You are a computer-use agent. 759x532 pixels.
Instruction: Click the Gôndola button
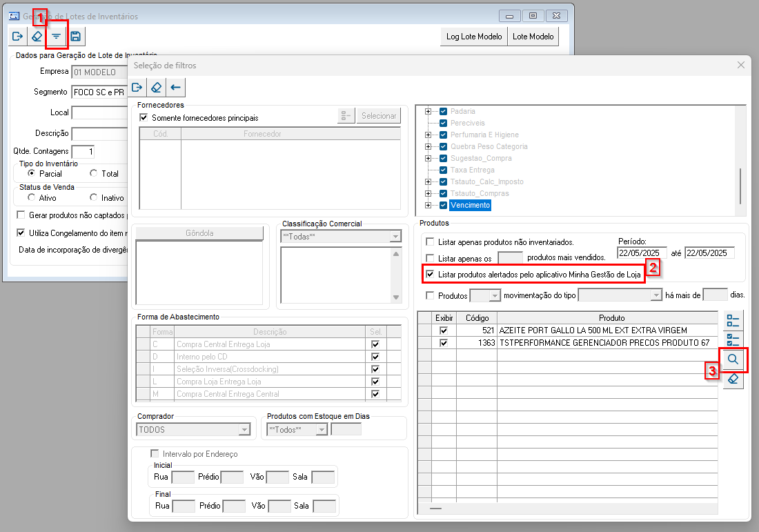(x=199, y=233)
